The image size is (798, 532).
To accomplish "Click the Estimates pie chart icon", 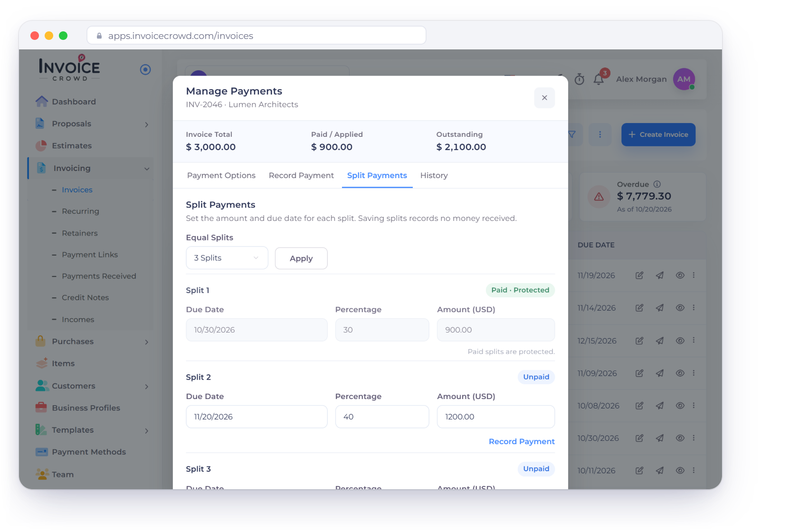I will click(x=41, y=145).
